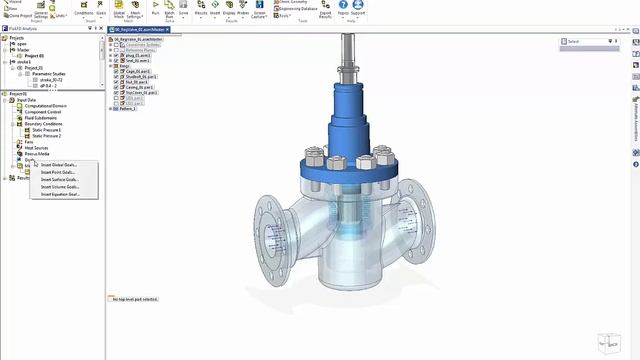Open the Tools item in the ribbon

click(x=282, y=16)
